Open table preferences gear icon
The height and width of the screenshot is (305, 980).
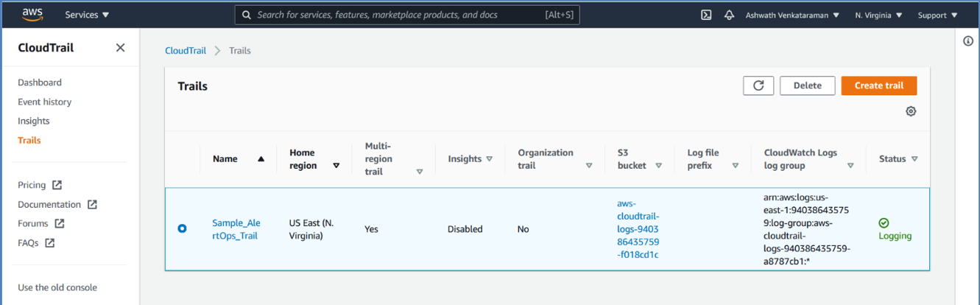(911, 111)
